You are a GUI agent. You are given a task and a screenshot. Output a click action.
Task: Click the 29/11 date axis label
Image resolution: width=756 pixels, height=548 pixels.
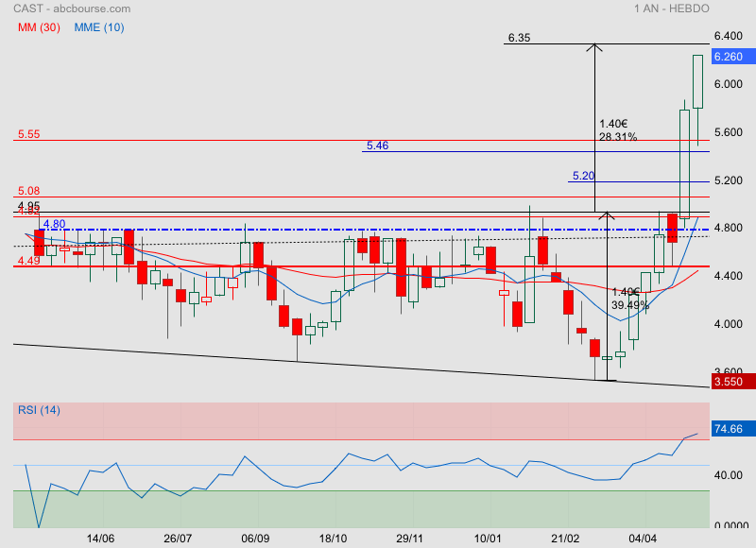pyautogui.click(x=410, y=539)
